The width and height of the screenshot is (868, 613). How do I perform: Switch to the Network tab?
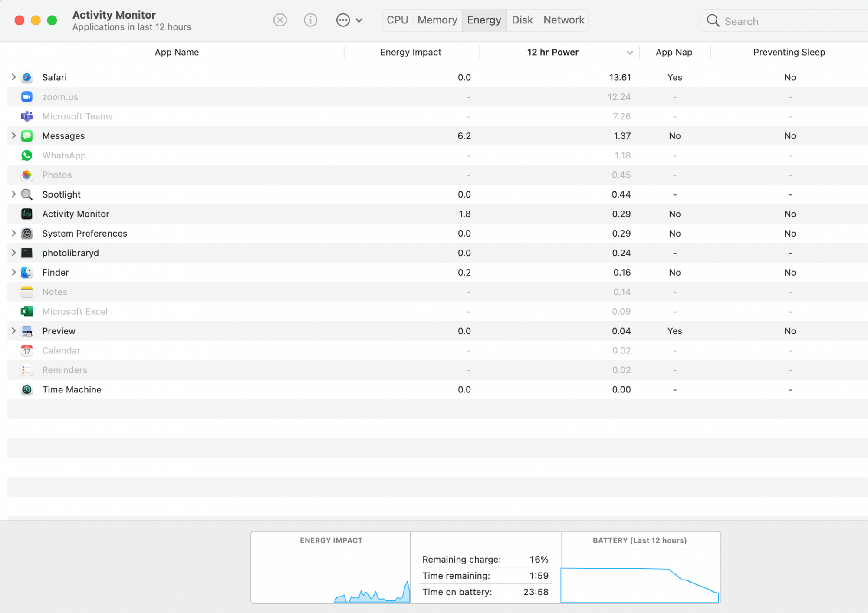(x=563, y=20)
